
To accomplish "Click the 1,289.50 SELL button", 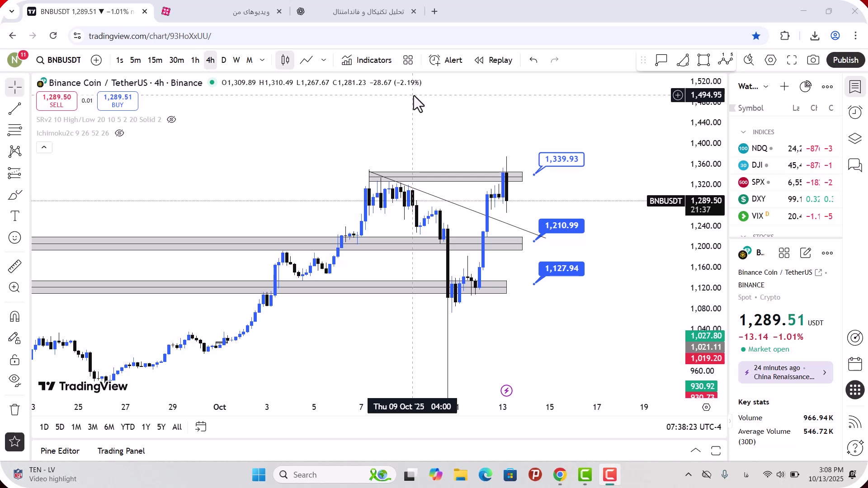I will (x=57, y=101).
